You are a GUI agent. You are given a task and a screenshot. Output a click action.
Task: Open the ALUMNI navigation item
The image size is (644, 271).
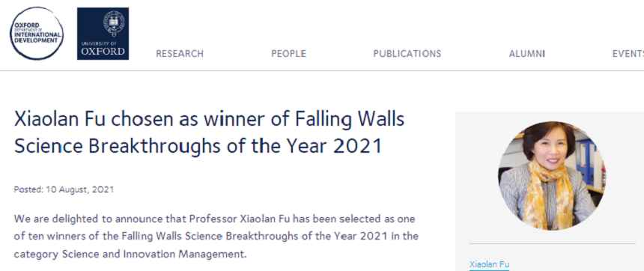[527, 54]
